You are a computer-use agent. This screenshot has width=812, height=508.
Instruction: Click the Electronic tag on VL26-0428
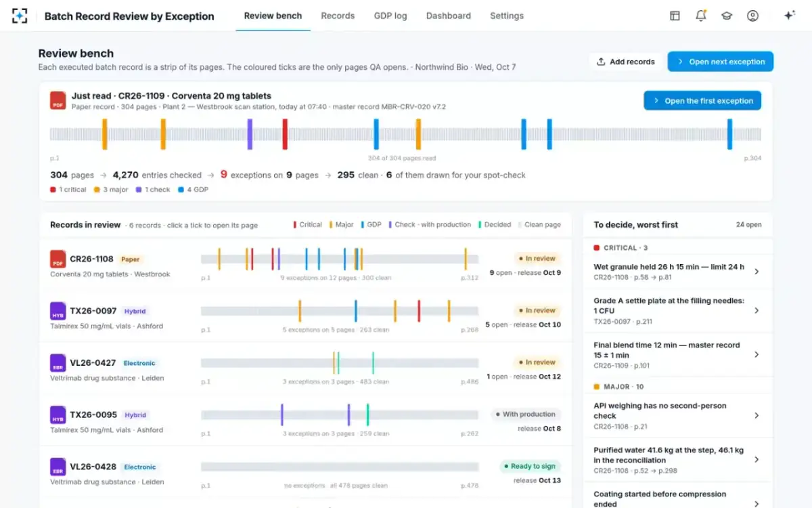coord(140,467)
